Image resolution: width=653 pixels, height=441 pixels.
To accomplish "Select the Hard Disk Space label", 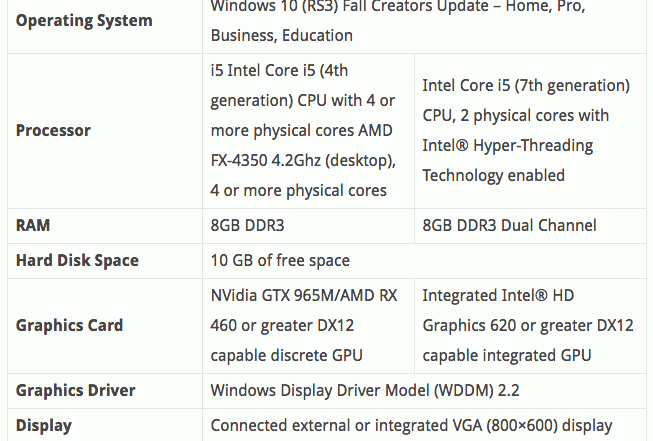I will [77, 260].
